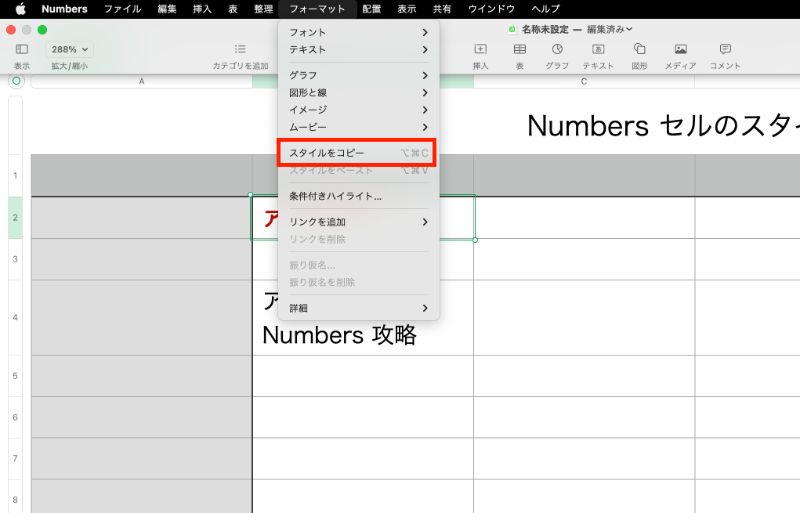Click the コメント toolbar icon
The width and height of the screenshot is (800, 513).
[725, 50]
